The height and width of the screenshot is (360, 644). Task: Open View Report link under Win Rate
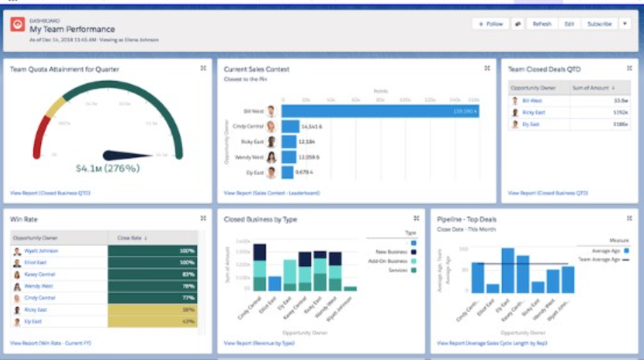pyautogui.click(x=51, y=343)
